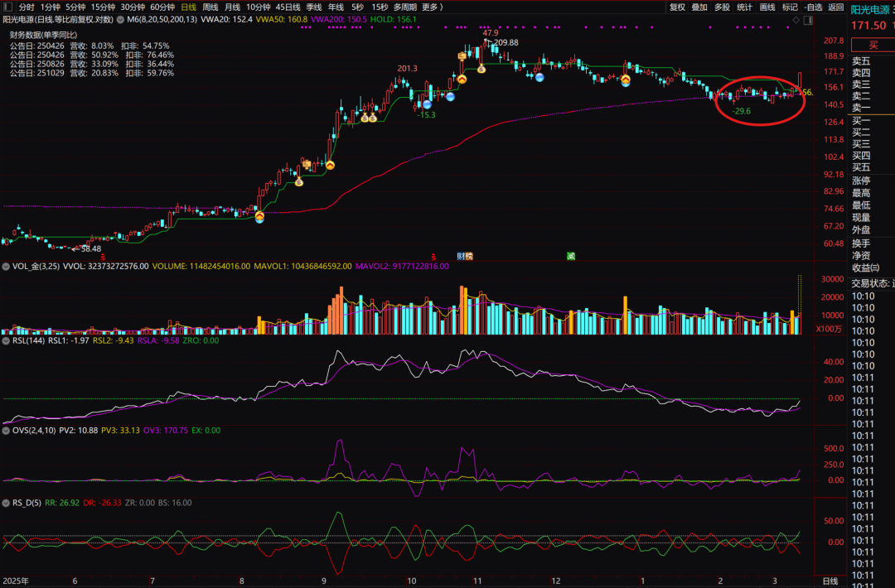Screen dimensions: 895x588
Task: Select the 1分钟 period
Action: click(51, 7)
